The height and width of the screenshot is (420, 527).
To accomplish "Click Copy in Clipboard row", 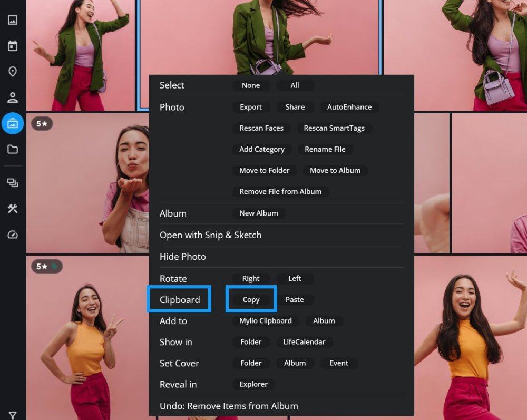I will click(251, 300).
